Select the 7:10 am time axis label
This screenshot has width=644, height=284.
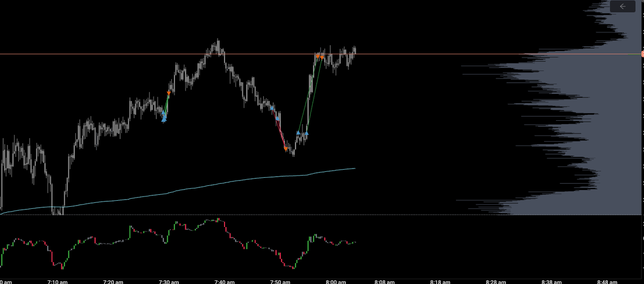(57, 282)
